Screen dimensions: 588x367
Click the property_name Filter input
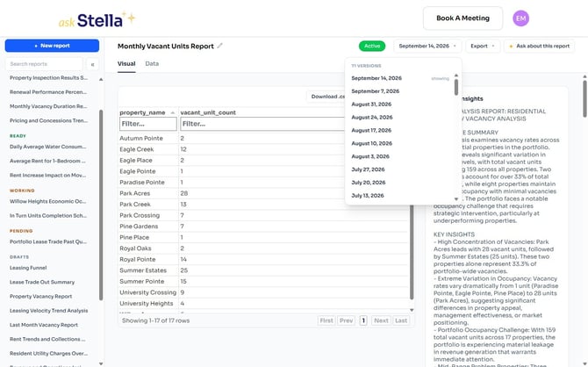[x=148, y=124]
